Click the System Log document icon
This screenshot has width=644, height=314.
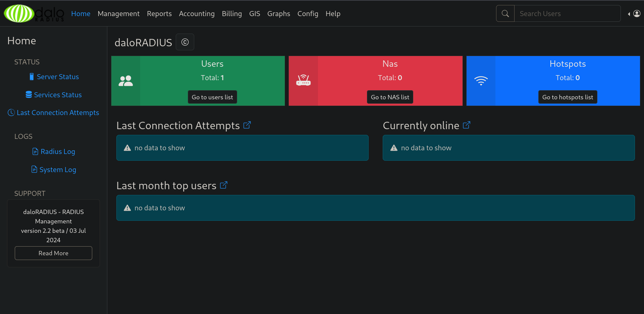point(34,169)
